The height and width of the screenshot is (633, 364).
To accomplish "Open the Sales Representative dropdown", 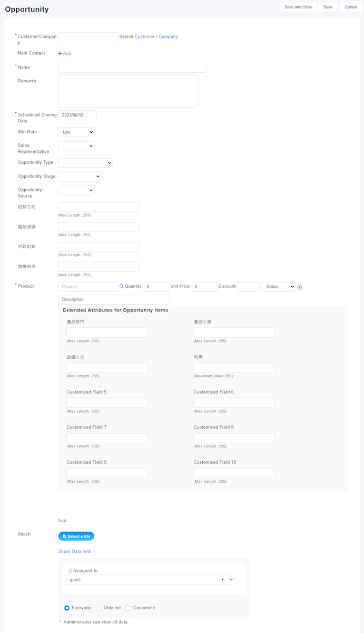I will [x=76, y=146].
